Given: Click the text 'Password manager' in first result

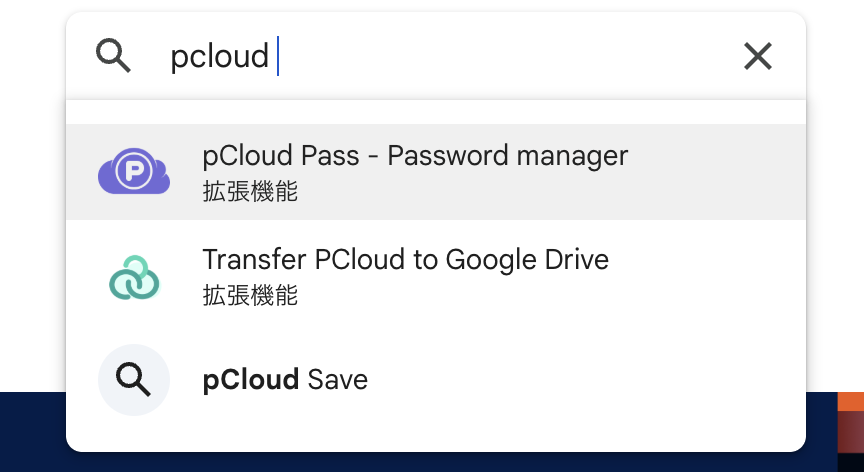Looking at the screenshot, I should 507,156.
